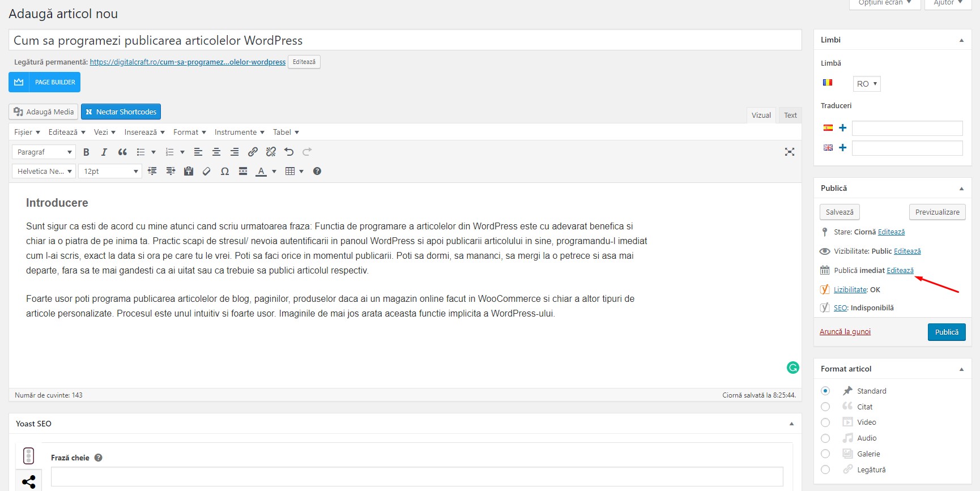The width and height of the screenshot is (980, 491).
Task: Open the Paragraf style dropdown
Action: pos(44,152)
